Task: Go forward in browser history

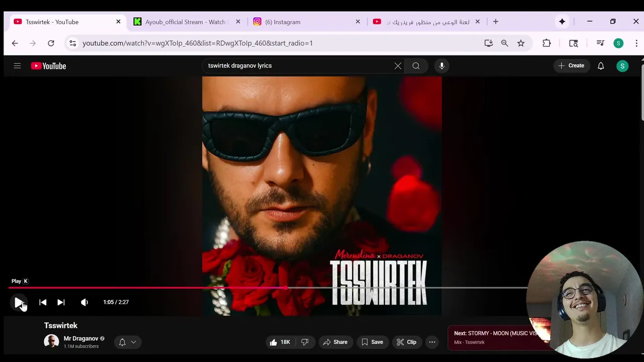Action: [x=33, y=43]
